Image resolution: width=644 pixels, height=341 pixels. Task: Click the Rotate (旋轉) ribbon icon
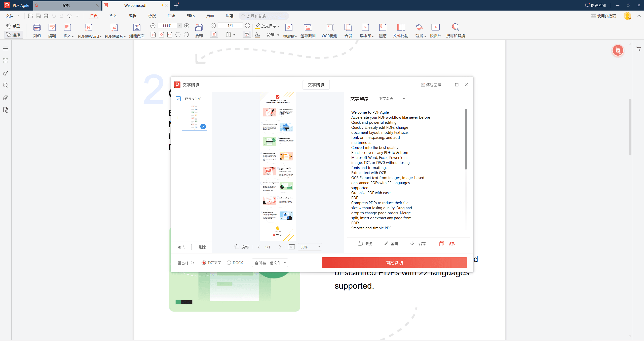[x=199, y=30]
